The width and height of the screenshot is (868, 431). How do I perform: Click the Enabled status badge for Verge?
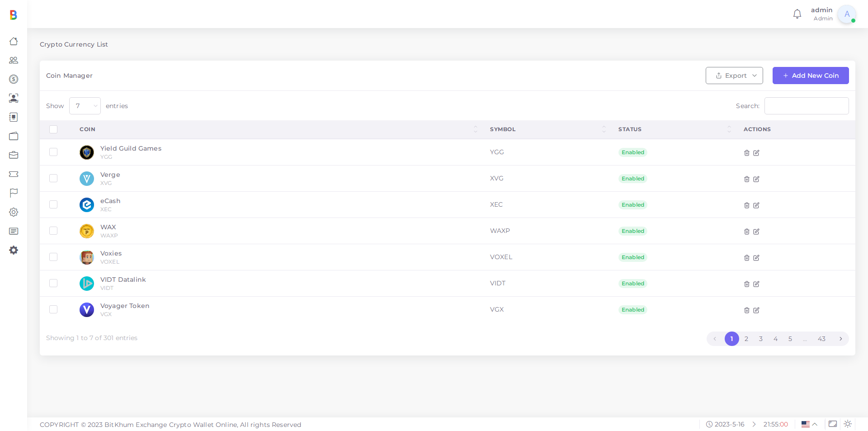tap(633, 179)
